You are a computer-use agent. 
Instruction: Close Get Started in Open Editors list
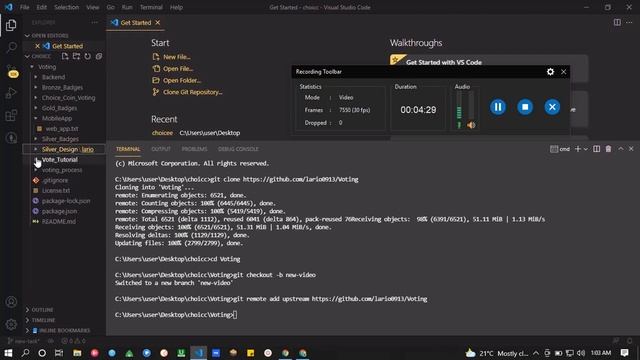pyautogui.click(x=37, y=46)
